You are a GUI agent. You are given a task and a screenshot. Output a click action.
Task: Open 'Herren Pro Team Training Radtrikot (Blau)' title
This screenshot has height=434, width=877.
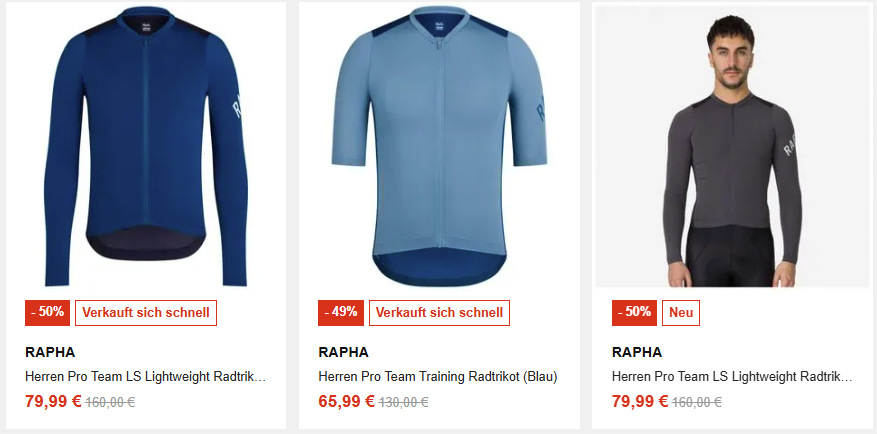click(x=438, y=377)
